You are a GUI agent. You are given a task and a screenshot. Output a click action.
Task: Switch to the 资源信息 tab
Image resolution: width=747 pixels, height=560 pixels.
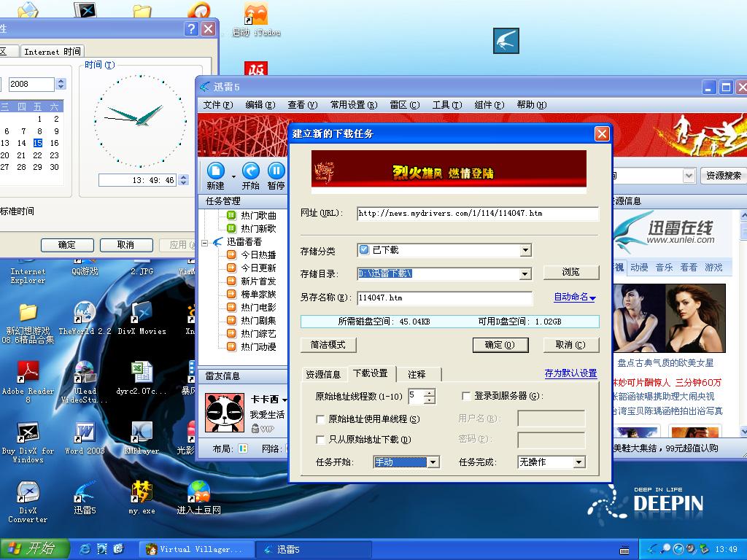coord(323,374)
